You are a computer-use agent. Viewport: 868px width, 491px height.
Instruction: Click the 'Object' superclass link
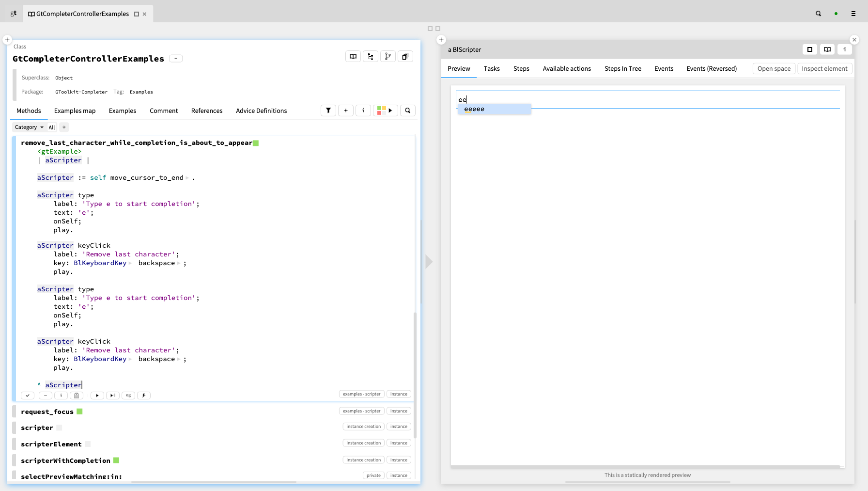64,78
